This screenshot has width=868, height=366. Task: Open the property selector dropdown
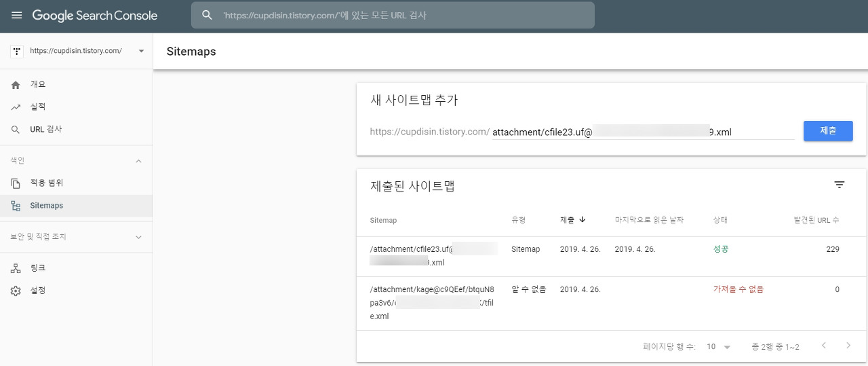point(141,51)
